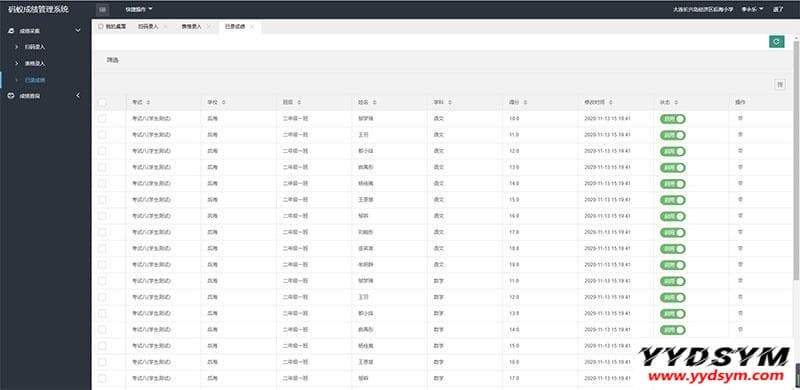Screen dimensions: 800x390
Task: Open 扫码录入 in the sidebar
Action: coord(35,47)
